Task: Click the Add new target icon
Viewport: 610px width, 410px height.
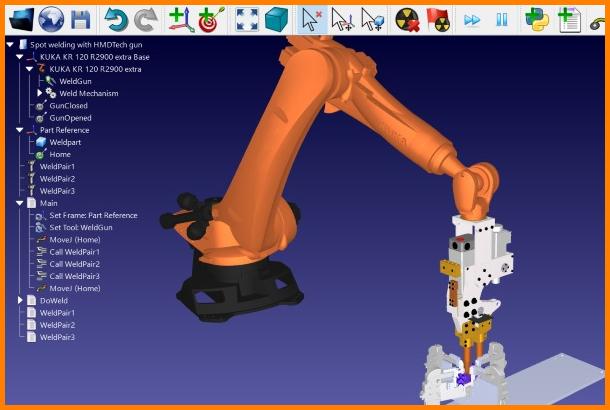Action: (x=211, y=19)
